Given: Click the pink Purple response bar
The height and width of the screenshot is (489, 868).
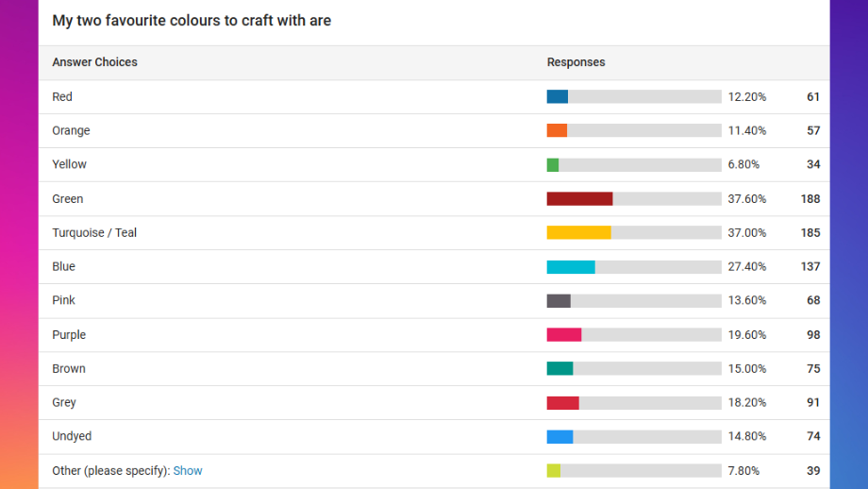Looking at the screenshot, I should 564,334.
